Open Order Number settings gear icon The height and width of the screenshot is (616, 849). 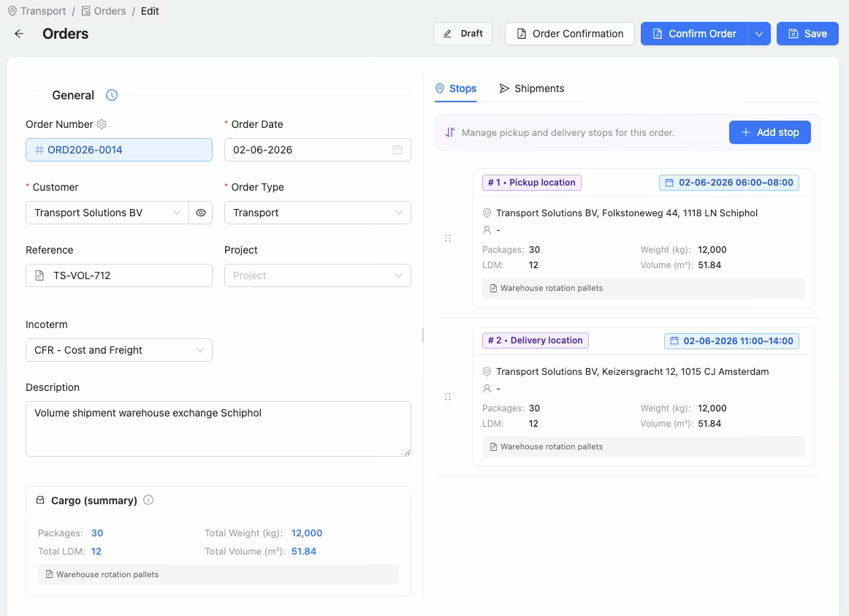point(102,124)
